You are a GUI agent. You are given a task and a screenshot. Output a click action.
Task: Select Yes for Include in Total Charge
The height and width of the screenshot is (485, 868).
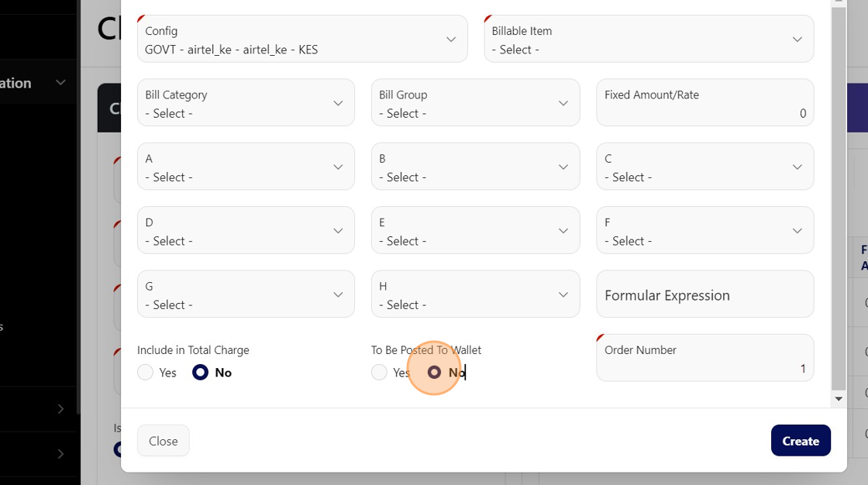[x=146, y=373]
